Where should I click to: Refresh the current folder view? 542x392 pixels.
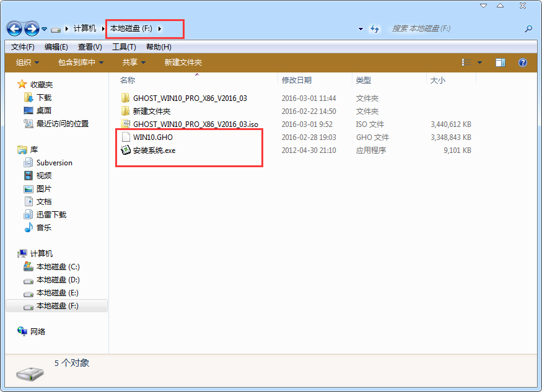pos(374,28)
